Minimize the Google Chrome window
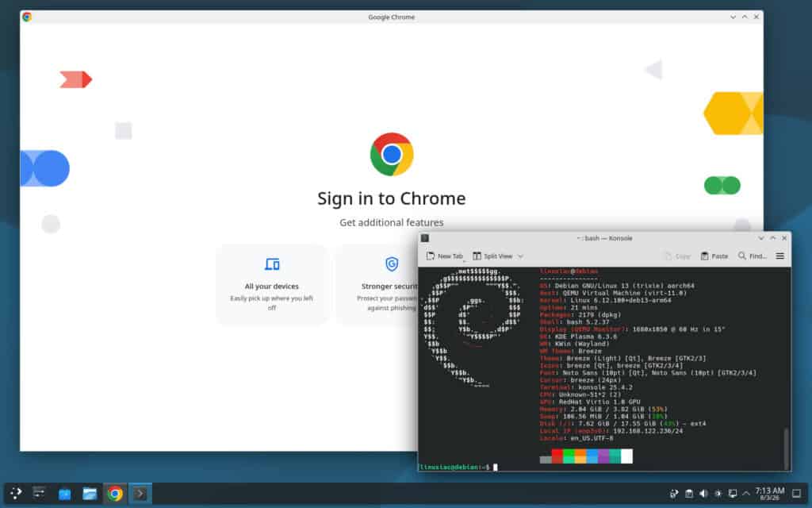Screen dimensions: 812x508 (x=733, y=17)
